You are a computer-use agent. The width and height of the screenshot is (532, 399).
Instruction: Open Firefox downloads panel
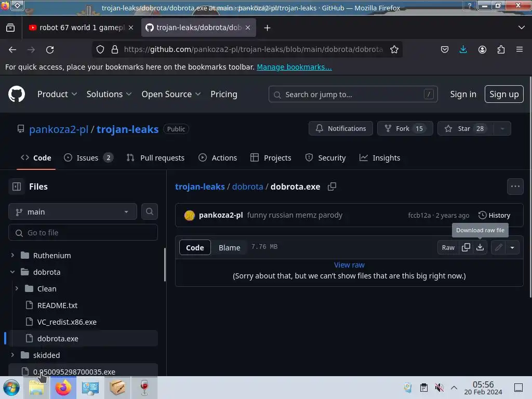coord(463,49)
